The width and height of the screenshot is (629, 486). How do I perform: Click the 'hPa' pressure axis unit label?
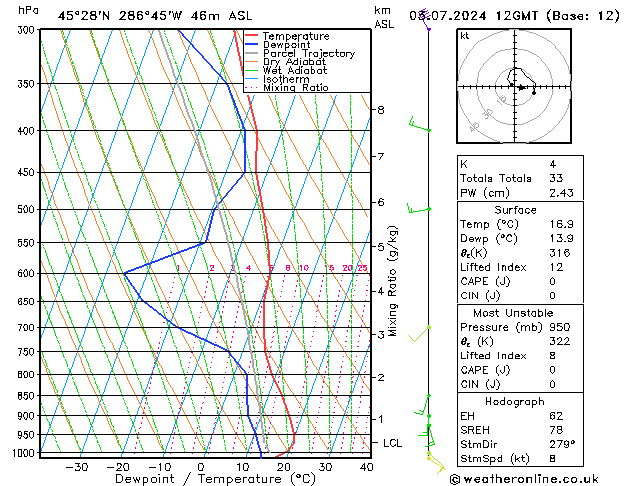click(x=28, y=10)
